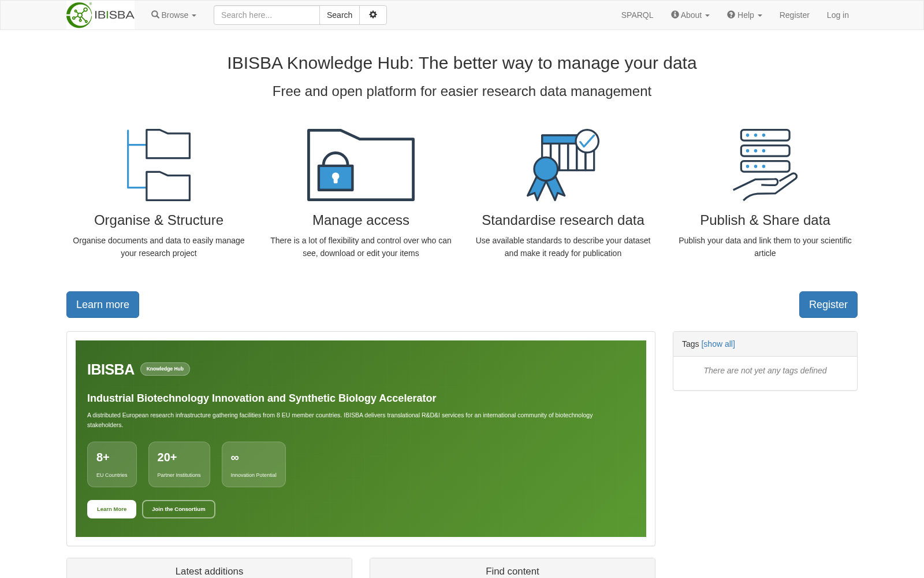Click the '20+ Partner Institutions' stat card
Screen dimensions: 924x578
click(179, 464)
